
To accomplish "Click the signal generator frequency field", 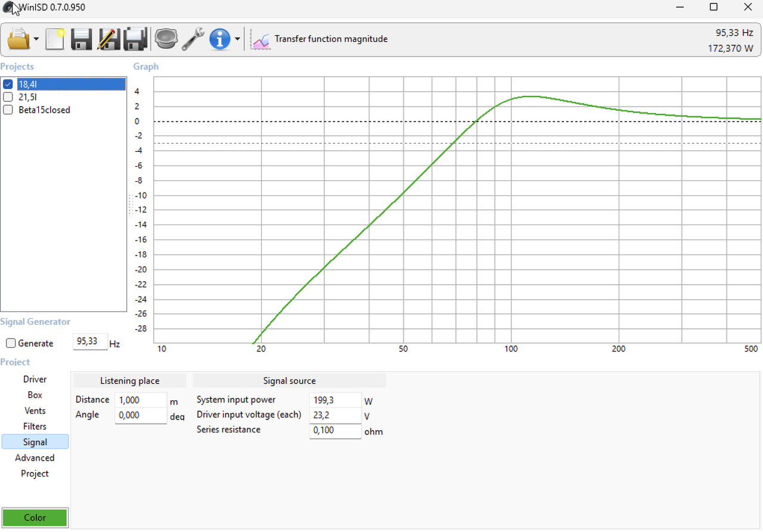I will [x=90, y=342].
